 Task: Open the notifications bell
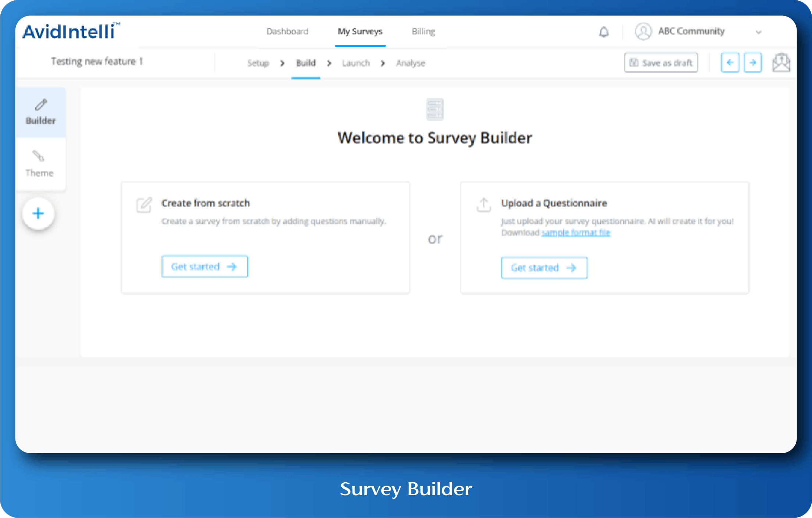603,32
